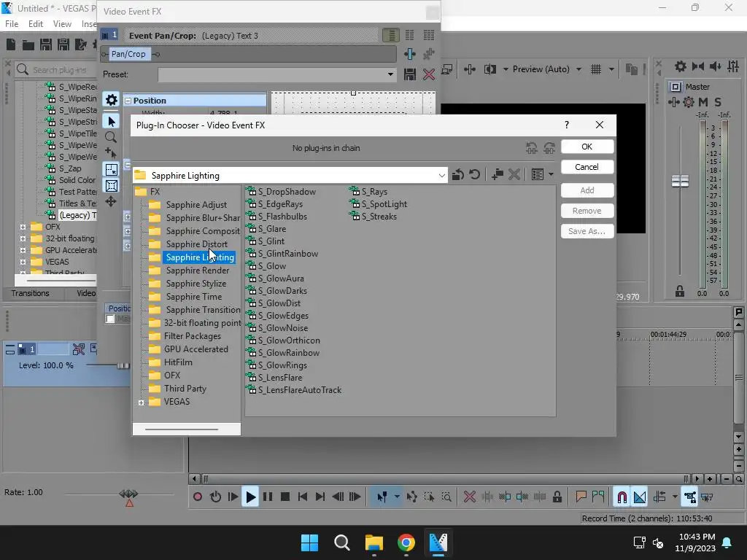
Task: Solo the master bus with S icon
Action: tap(718, 102)
